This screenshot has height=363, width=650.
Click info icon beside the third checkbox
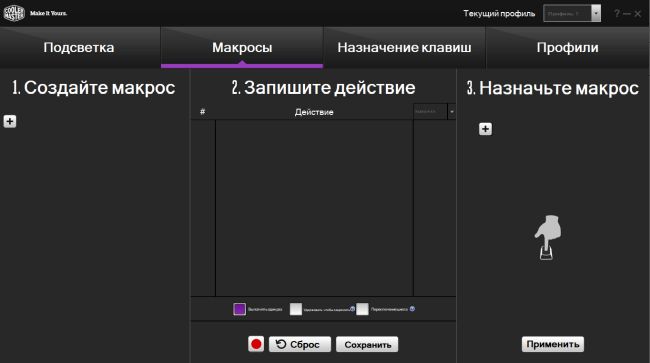(412, 309)
